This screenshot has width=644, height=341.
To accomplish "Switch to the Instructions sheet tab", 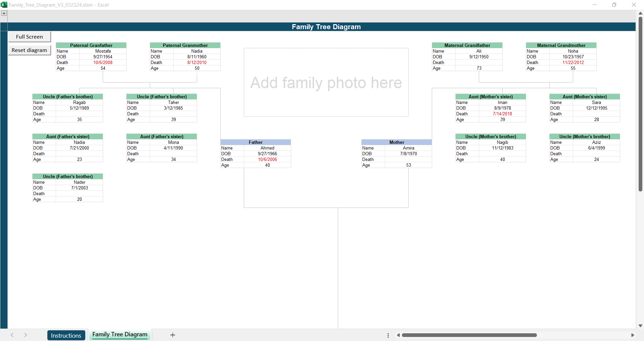I will (x=66, y=335).
